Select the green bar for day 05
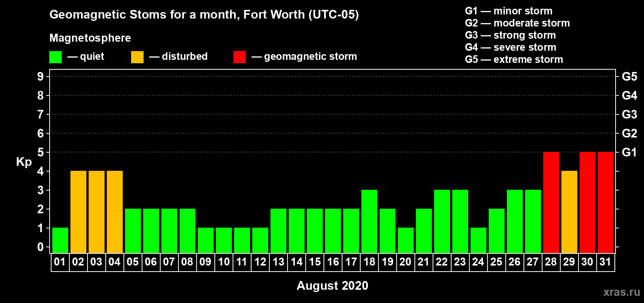 [133, 231]
